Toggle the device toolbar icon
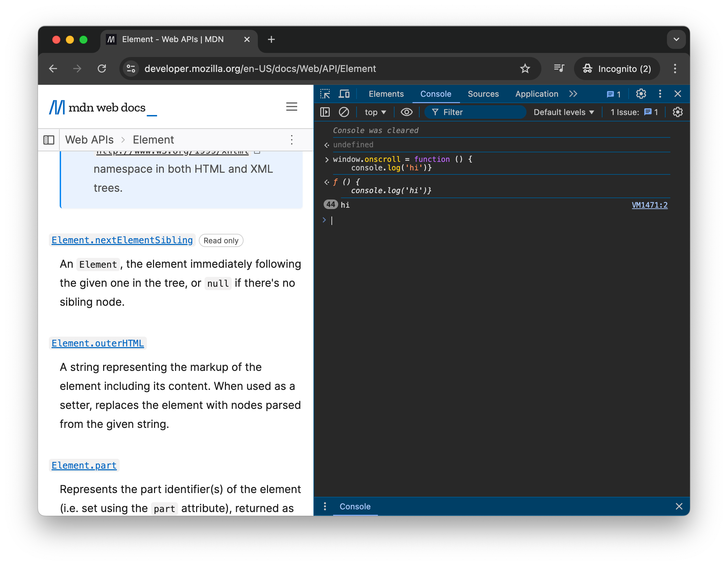This screenshot has height=566, width=728. 344,94
